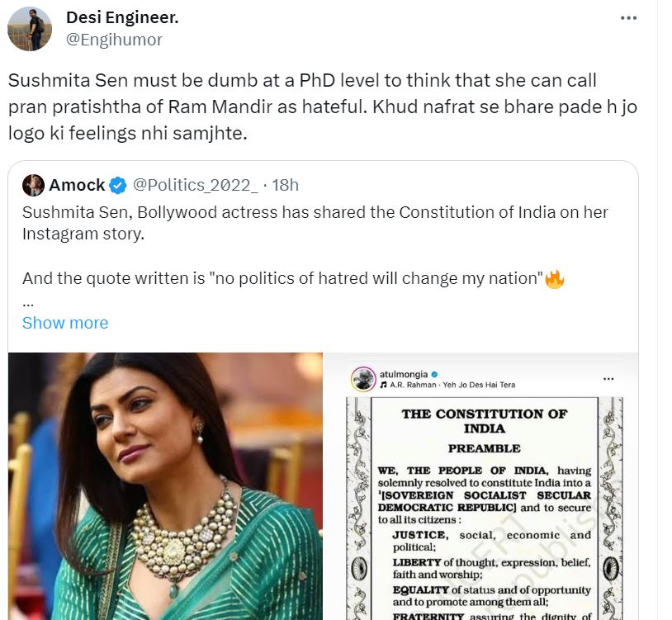Image resolution: width=672 pixels, height=620 pixels.
Task: Click Amock's small profile avatar
Action: 33,185
